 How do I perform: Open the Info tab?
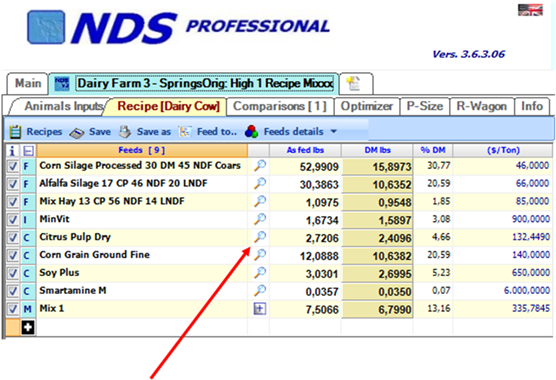[x=532, y=106]
